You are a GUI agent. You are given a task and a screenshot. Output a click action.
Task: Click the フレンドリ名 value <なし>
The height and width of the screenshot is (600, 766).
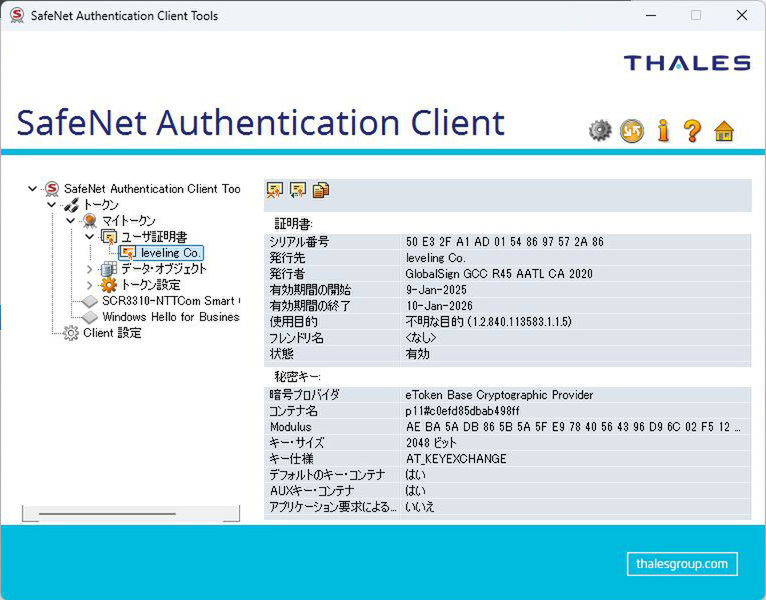pyautogui.click(x=421, y=338)
